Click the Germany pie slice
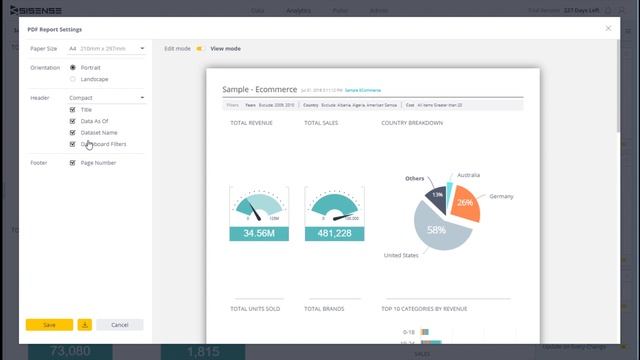 tap(466, 203)
